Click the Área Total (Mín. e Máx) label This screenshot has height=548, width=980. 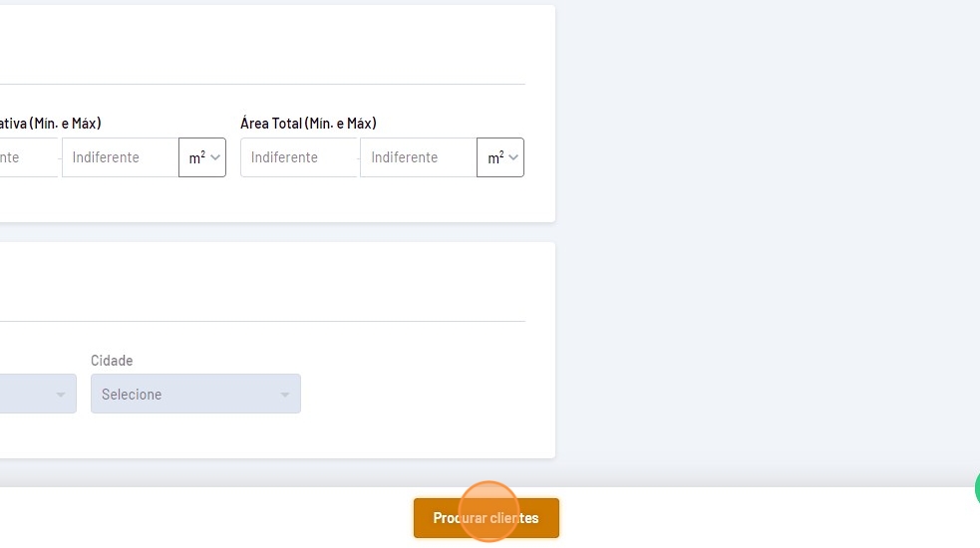click(x=308, y=124)
